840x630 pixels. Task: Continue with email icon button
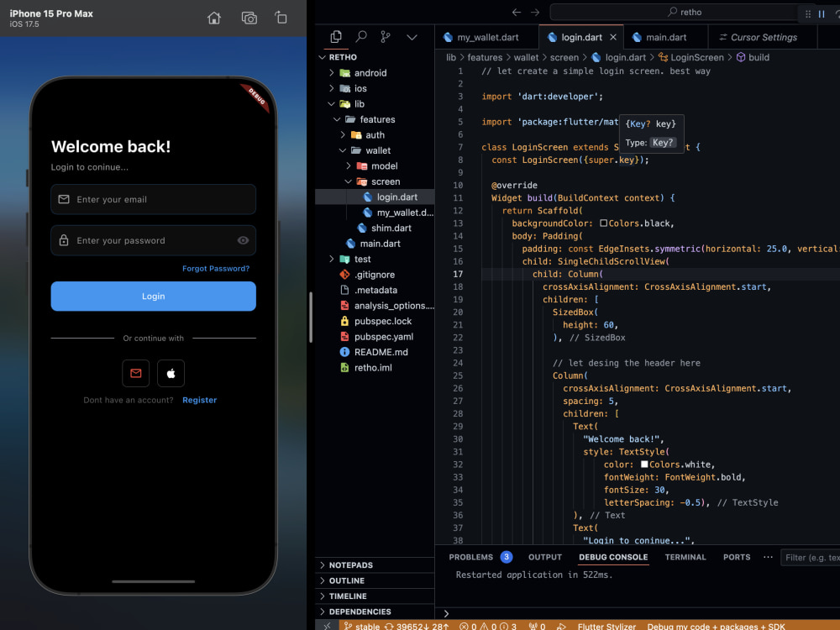point(135,374)
